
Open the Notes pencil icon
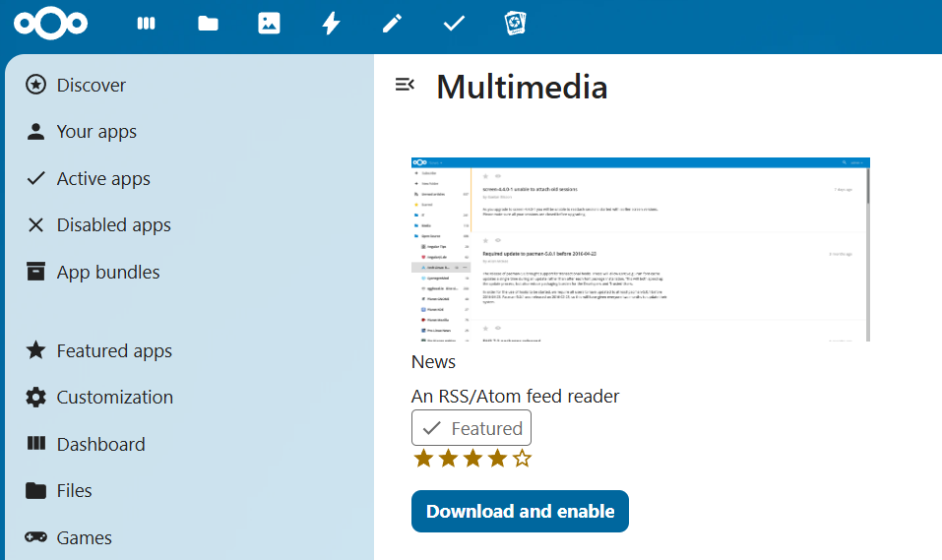pyautogui.click(x=392, y=24)
